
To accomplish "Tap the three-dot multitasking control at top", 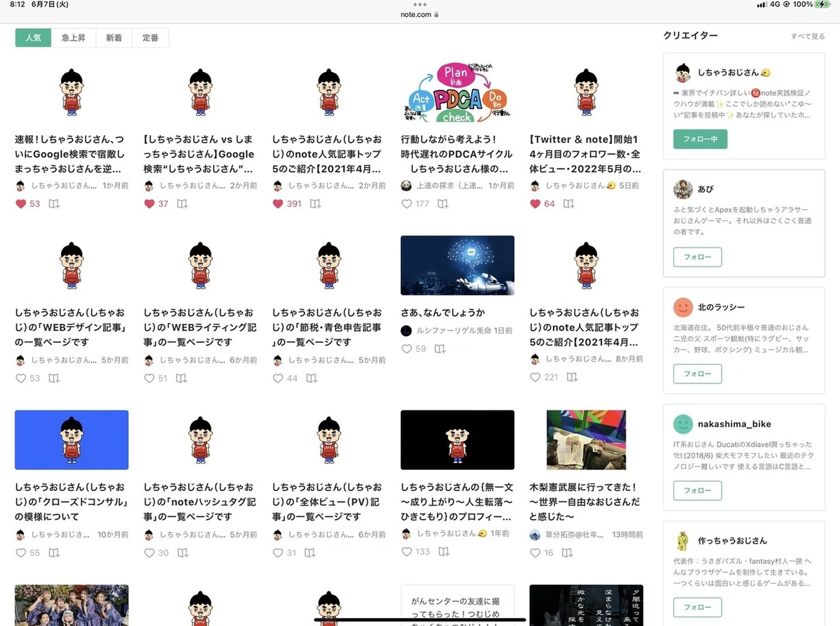I will pyautogui.click(x=420, y=4).
